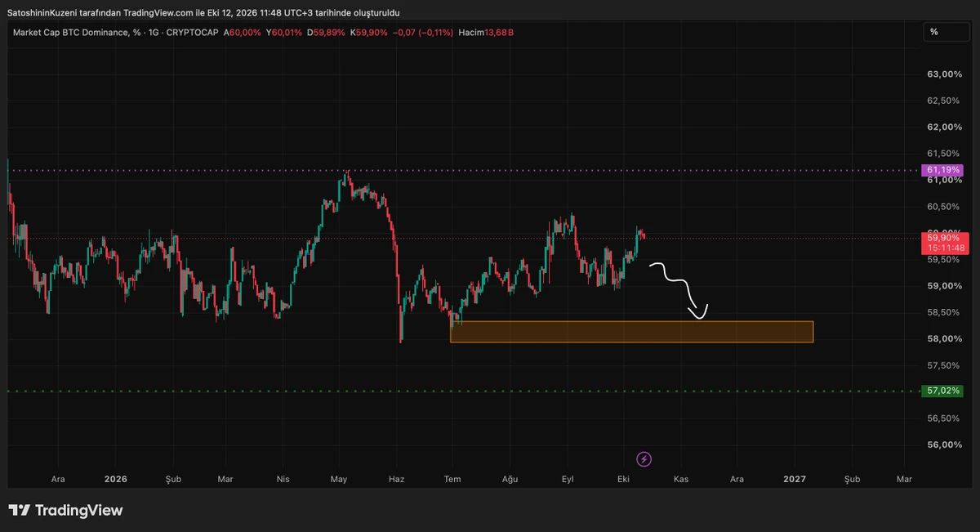Select the high value Y60,01%
980x532 pixels.
[284, 33]
